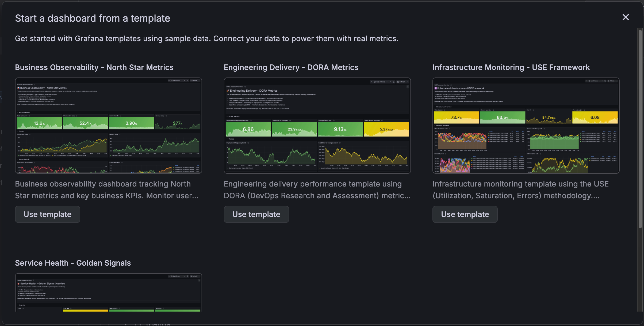Click the zoom-out magnifier icon in the DORA preview
This screenshot has height=326, width=644.
tap(393, 82)
